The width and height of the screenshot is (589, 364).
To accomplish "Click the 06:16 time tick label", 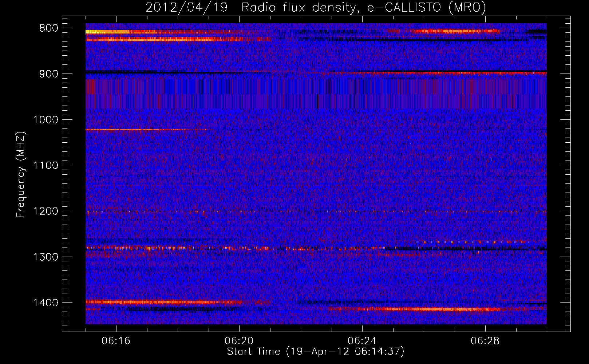I will click(116, 341).
